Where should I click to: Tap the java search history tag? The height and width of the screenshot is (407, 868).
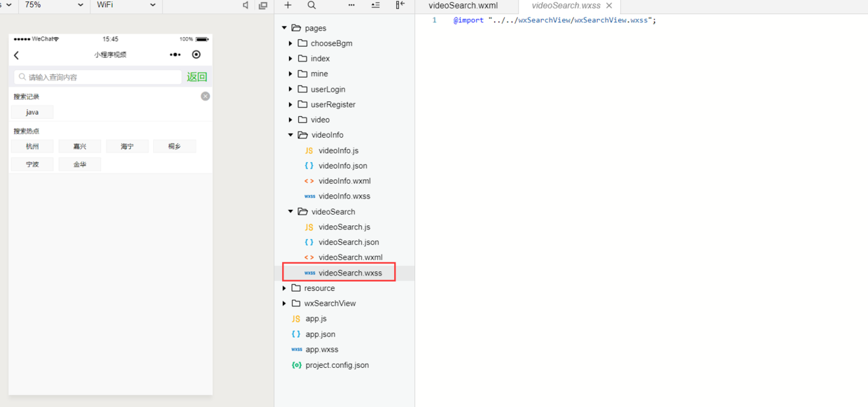pyautogui.click(x=32, y=112)
